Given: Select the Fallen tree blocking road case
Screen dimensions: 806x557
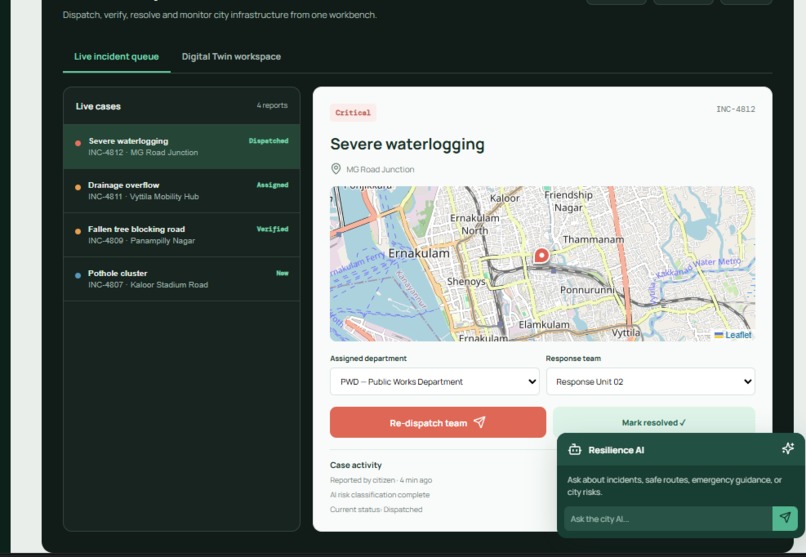Looking at the screenshot, I should click(181, 235).
